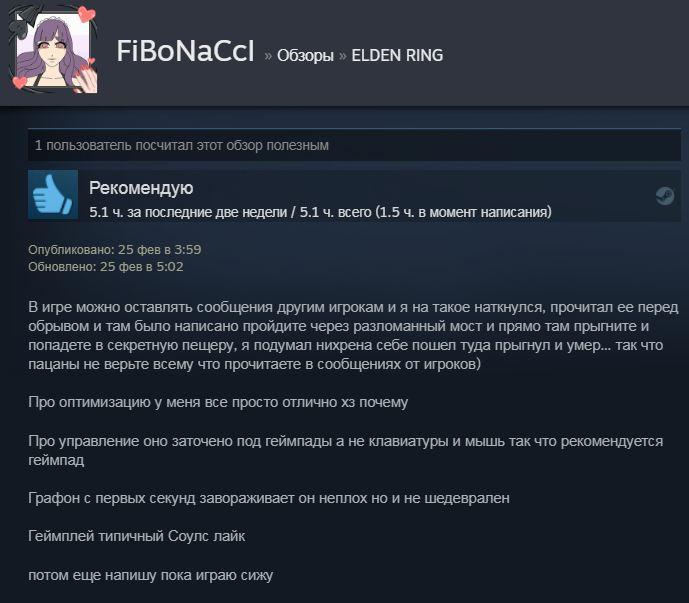Click the '5.1 ч. за последние две недели' playtime line
689x603 pixels.
coord(320,212)
